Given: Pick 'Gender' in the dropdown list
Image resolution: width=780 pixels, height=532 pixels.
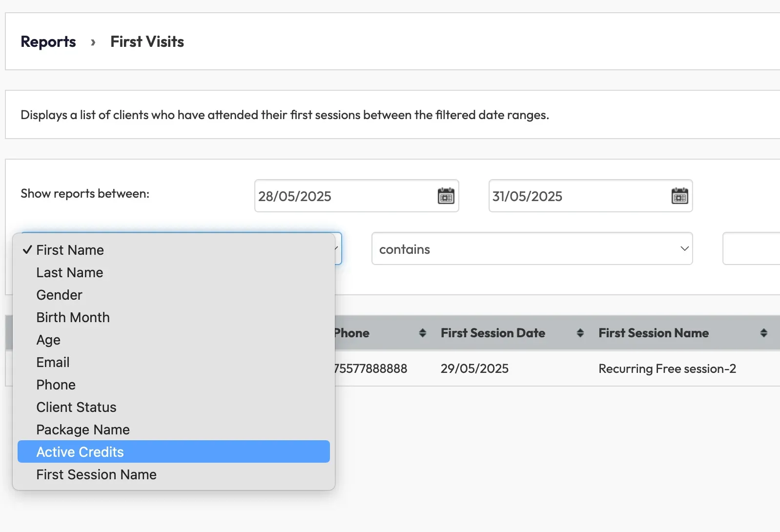Looking at the screenshot, I should (60, 295).
